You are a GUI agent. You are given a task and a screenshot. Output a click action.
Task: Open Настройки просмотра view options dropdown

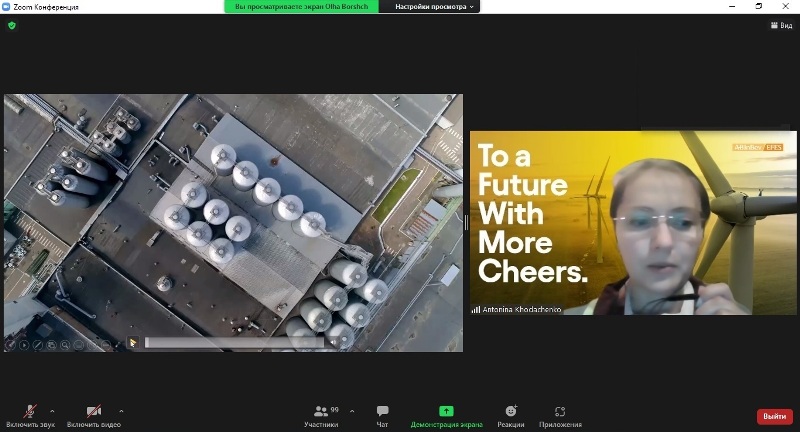(434, 7)
